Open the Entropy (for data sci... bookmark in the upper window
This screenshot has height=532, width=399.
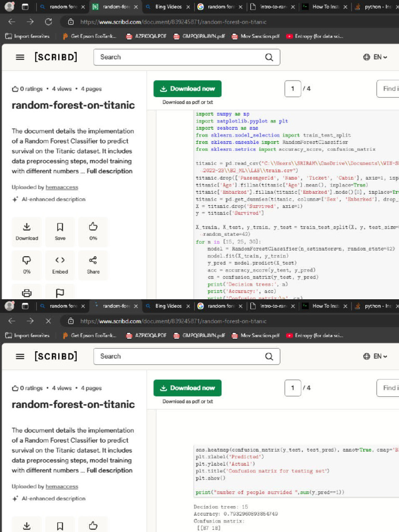pyautogui.click(x=315, y=36)
